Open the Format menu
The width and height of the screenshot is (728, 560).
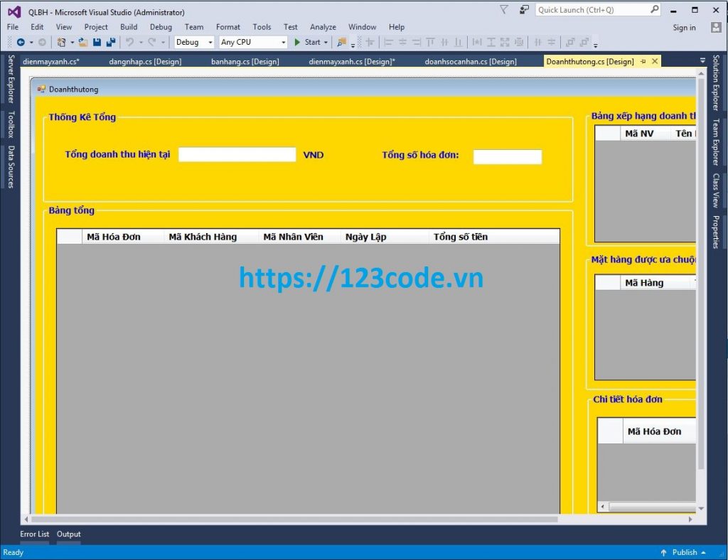[227, 27]
